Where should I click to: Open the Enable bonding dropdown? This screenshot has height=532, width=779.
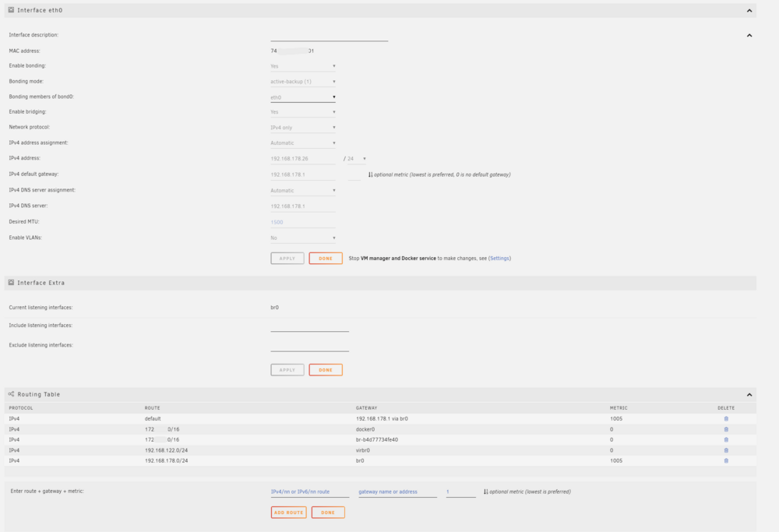click(x=303, y=66)
